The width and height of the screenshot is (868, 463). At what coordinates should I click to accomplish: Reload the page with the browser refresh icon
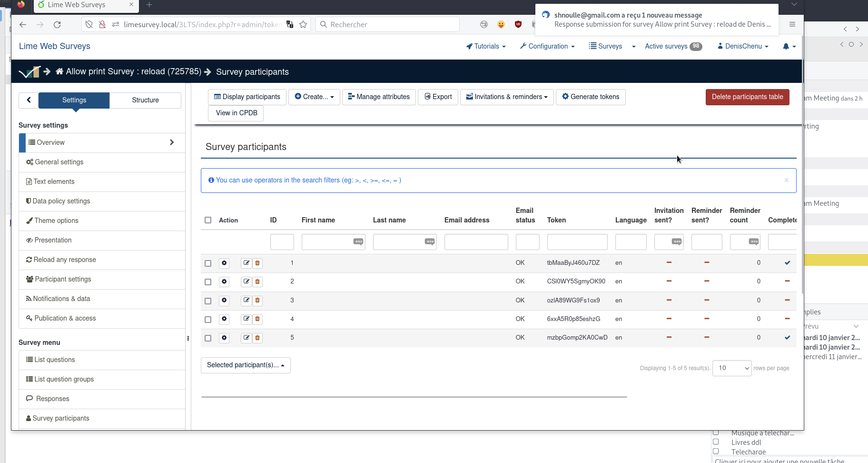57,25
